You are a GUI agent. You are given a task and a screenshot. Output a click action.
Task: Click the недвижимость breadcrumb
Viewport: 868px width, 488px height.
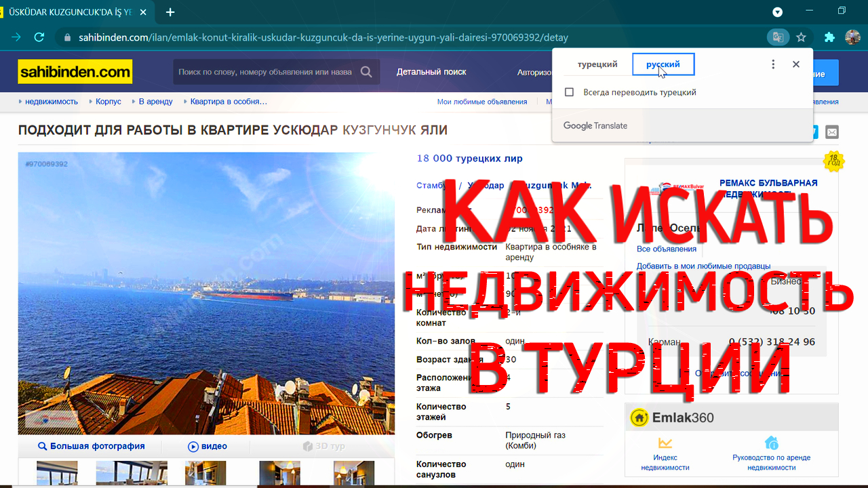(x=52, y=102)
